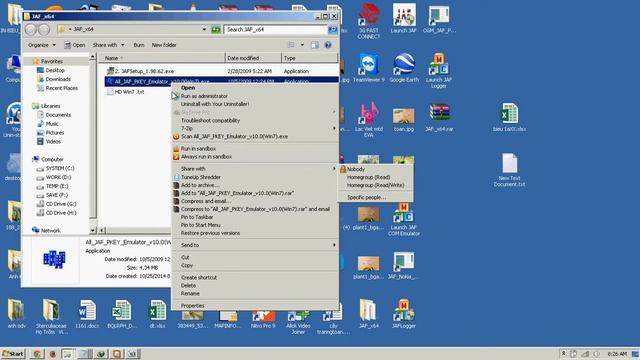Open view options dropdown arrow

click(302, 45)
